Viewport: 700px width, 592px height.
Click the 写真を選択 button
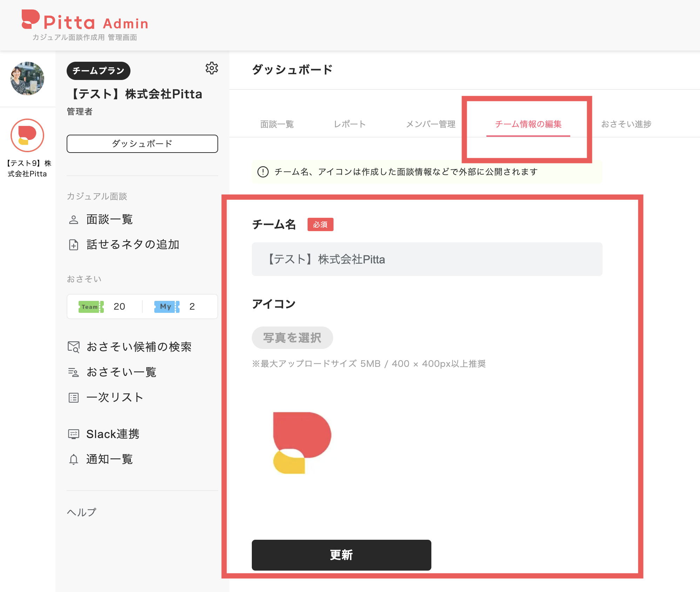292,338
